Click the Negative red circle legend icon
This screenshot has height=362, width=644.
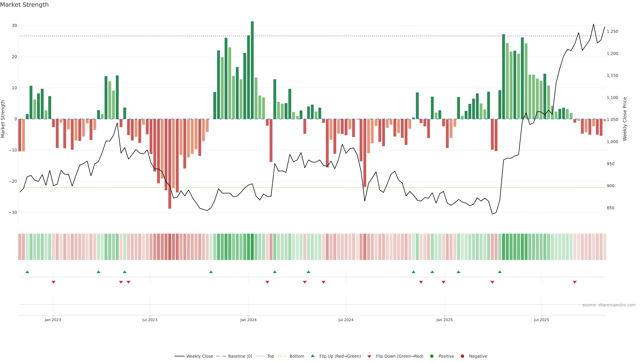[462, 356]
